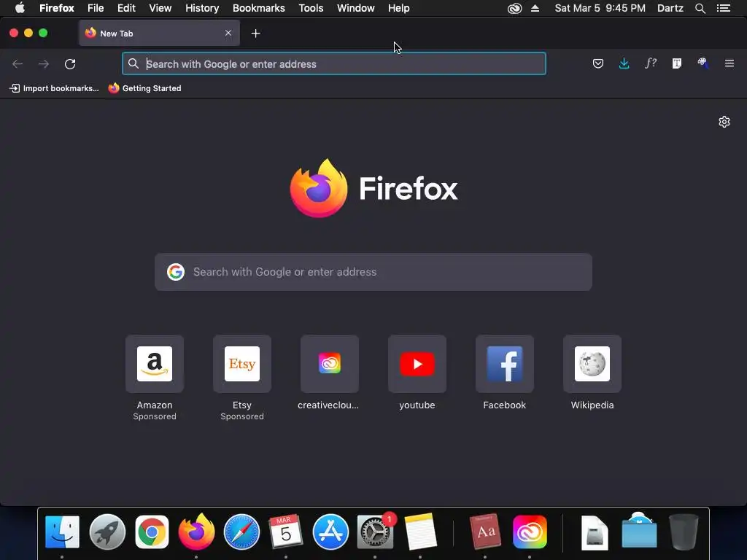Open a new tab with plus button
This screenshot has width=747, height=560.
point(256,34)
